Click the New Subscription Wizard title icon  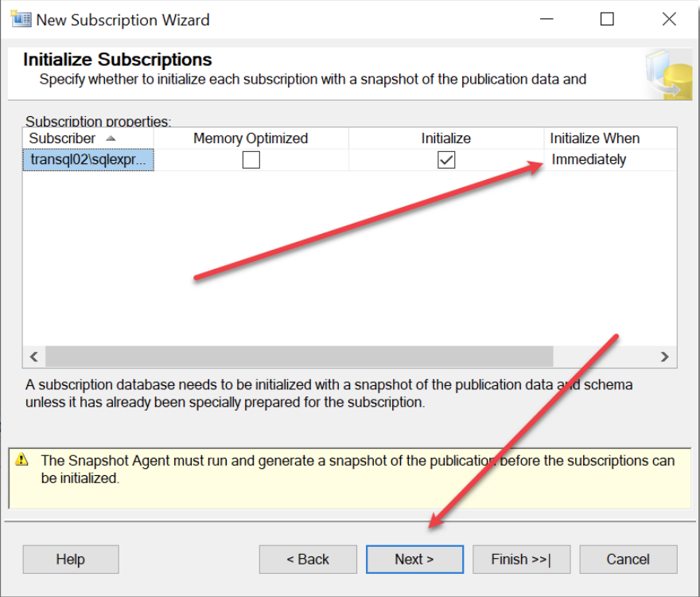tap(21, 19)
